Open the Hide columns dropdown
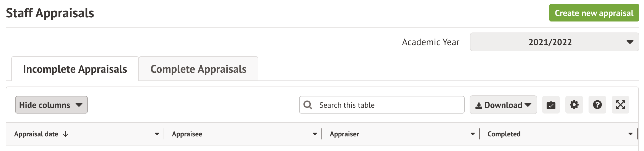The image size is (644, 151). click(x=51, y=105)
